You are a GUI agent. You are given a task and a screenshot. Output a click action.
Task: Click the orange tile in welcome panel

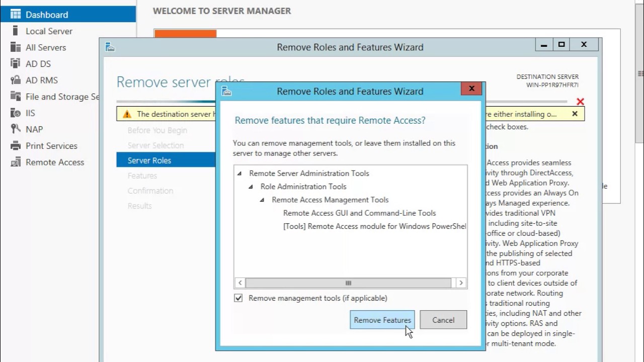pyautogui.click(x=185, y=34)
